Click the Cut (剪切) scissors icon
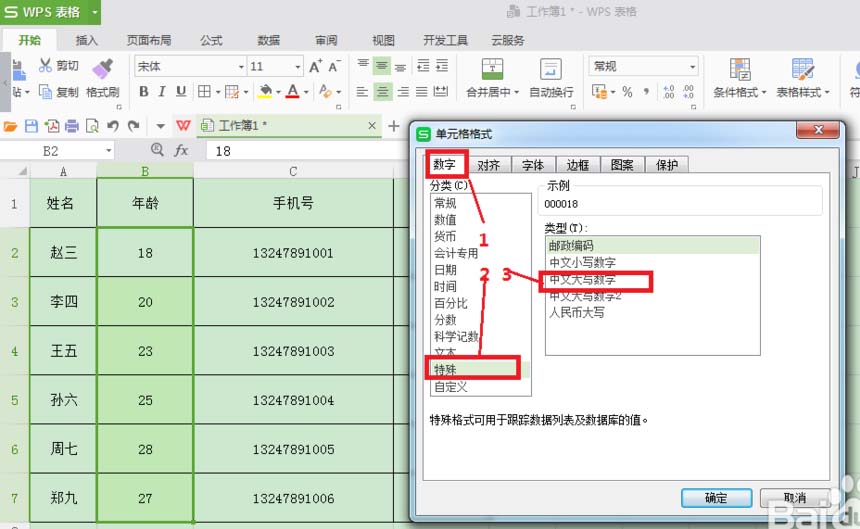The height and width of the screenshot is (529, 860). (x=45, y=66)
